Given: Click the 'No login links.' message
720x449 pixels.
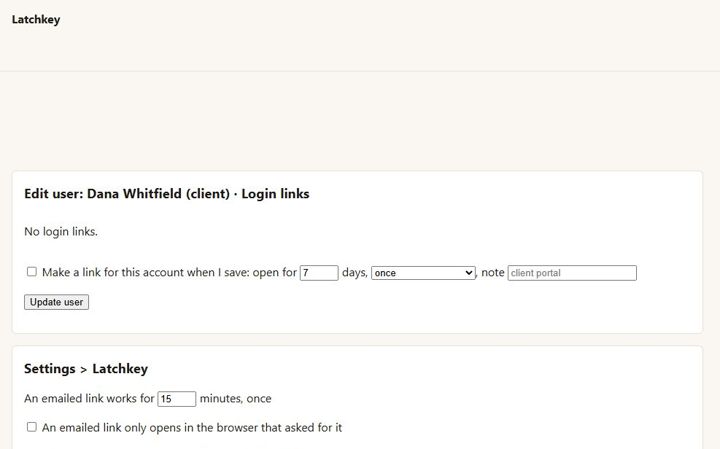Looking at the screenshot, I should coord(61,231).
